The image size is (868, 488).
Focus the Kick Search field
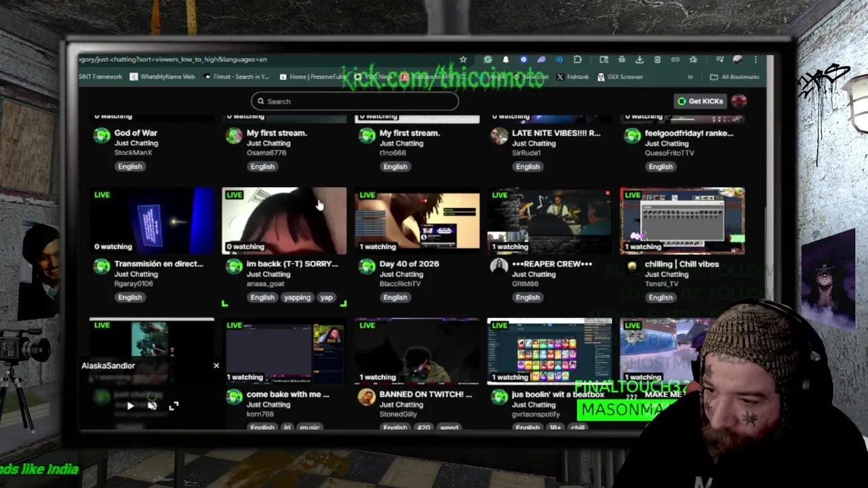pos(355,101)
